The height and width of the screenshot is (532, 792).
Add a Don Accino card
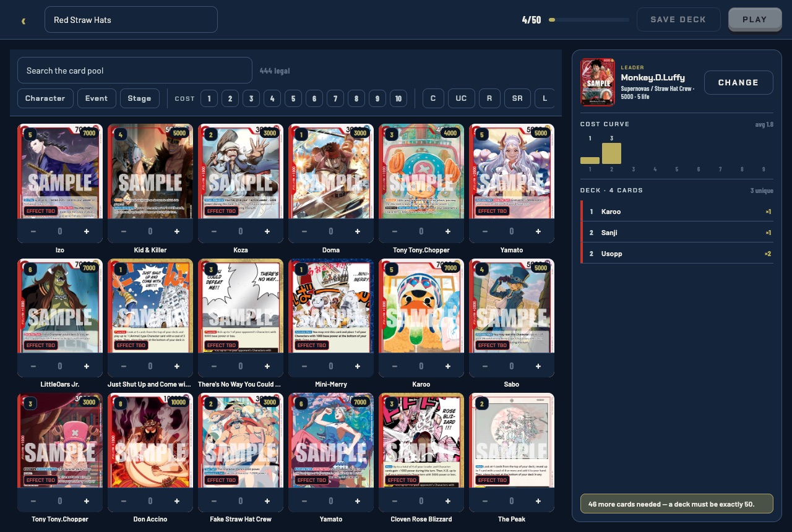pyautogui.click(x=177, y=500)
